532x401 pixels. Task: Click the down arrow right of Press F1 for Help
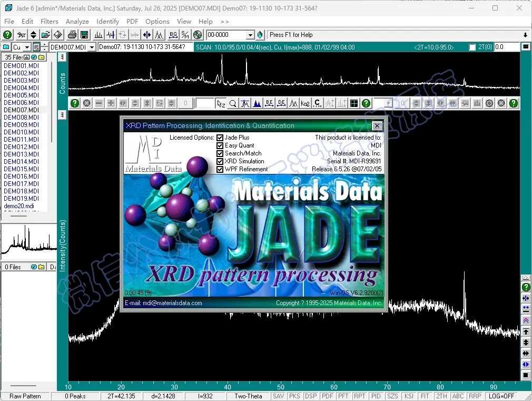(x=525, y=35)
